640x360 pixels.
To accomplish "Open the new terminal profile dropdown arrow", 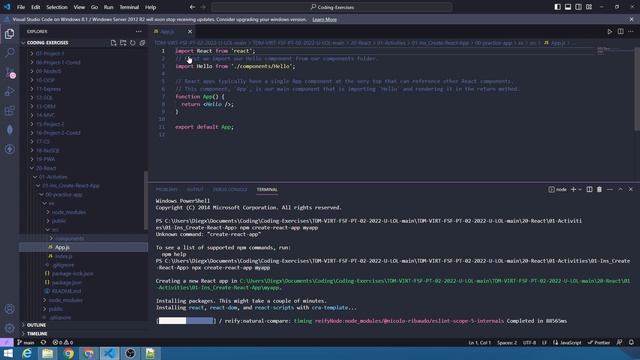I will 580,189.
